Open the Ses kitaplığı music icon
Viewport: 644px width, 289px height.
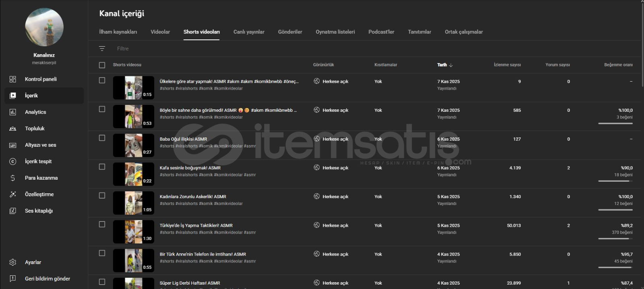tap(13, 211)
